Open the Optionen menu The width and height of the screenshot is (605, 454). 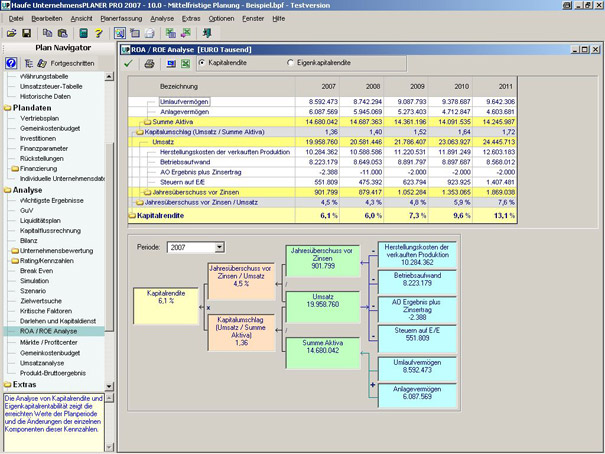(221, 19)
